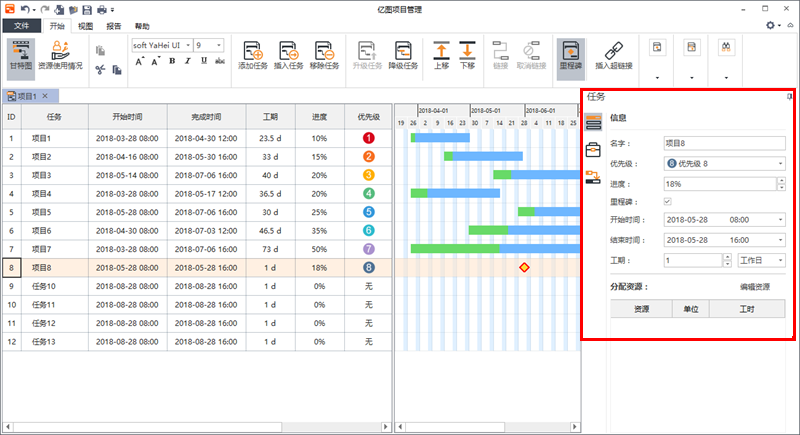
Task: Close the 项目1 document tab
Action: 45,96
